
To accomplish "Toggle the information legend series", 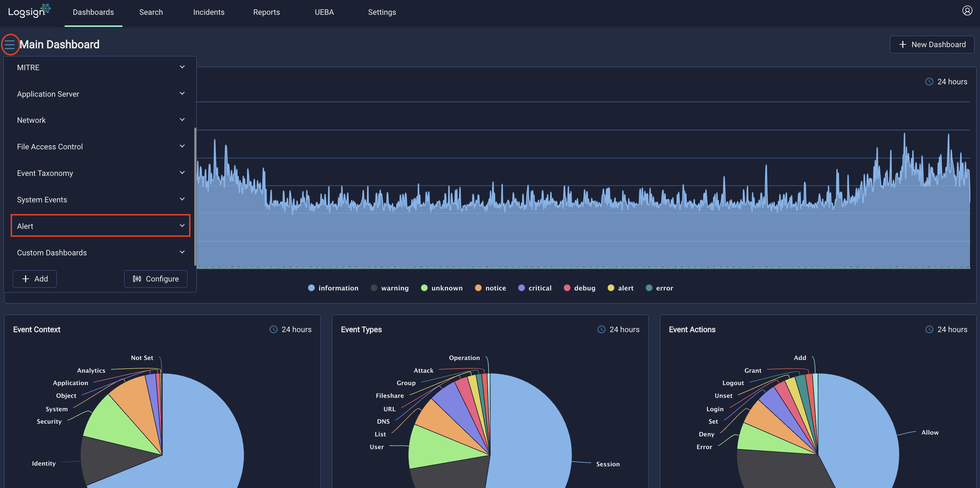I will (x=333, y=288).
